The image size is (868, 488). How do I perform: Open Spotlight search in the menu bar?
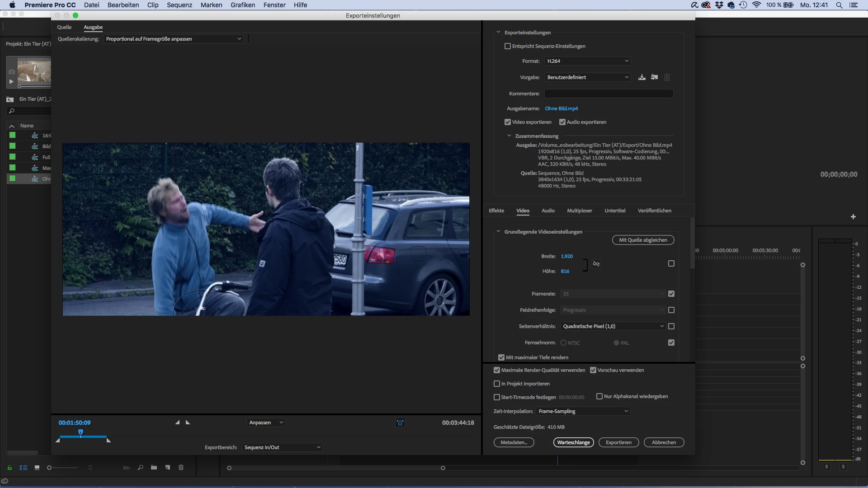[839, 5]
